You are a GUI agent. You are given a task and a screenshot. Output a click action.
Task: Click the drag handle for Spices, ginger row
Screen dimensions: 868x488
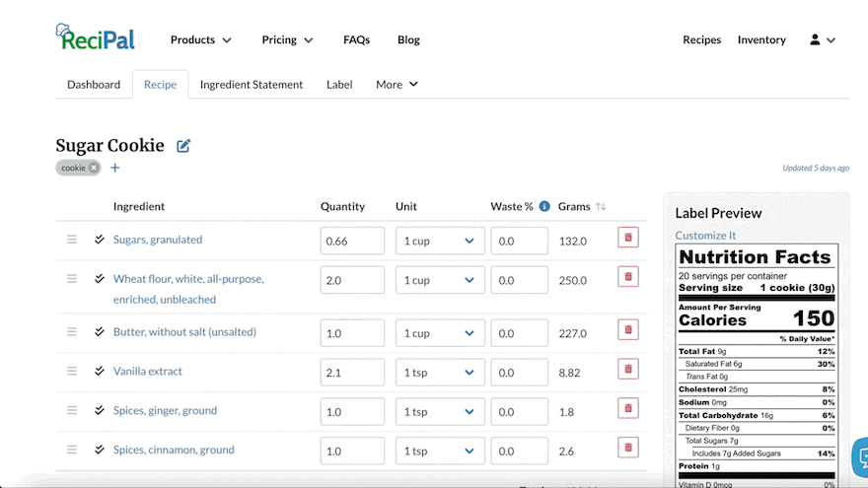[x=72, y=410]
